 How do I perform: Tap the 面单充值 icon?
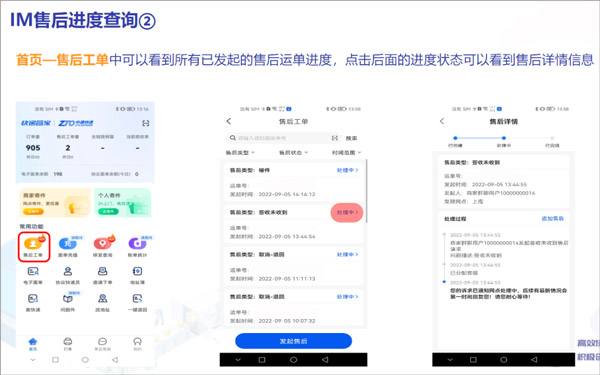(68, 247)
